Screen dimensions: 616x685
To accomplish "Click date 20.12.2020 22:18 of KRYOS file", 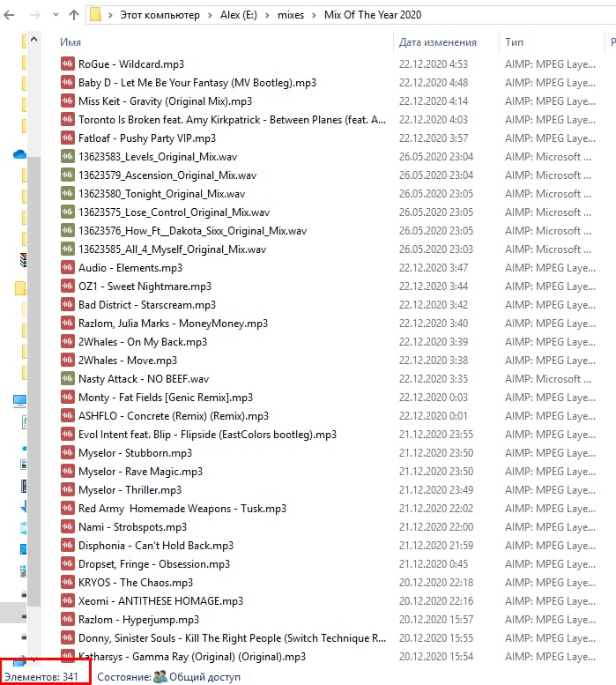I will [x=435, y=583].
